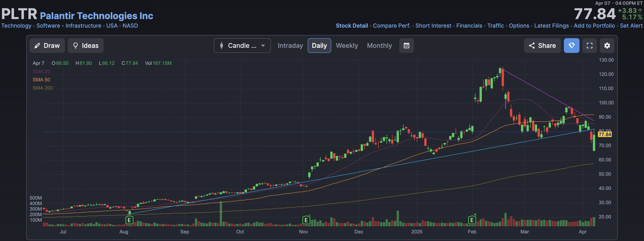Open the Stock Detail link
644x241 pixels.
tap(352, 26)
